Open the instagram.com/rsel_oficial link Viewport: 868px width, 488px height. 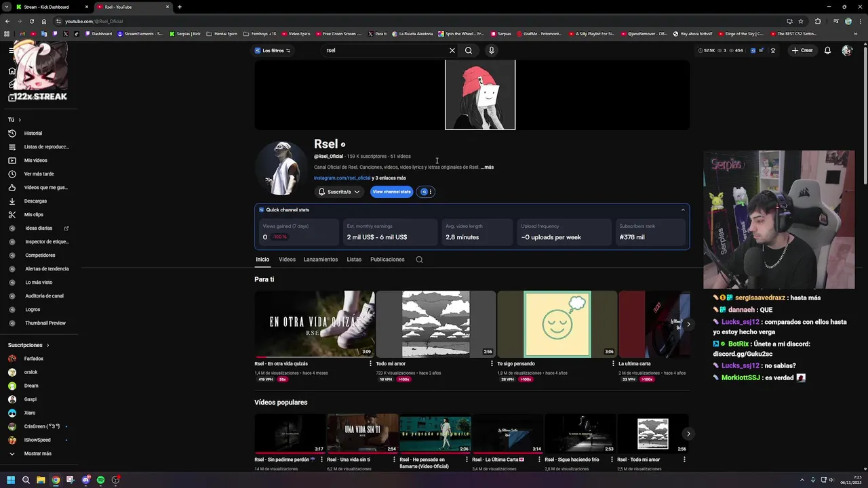tap(342, 178)
